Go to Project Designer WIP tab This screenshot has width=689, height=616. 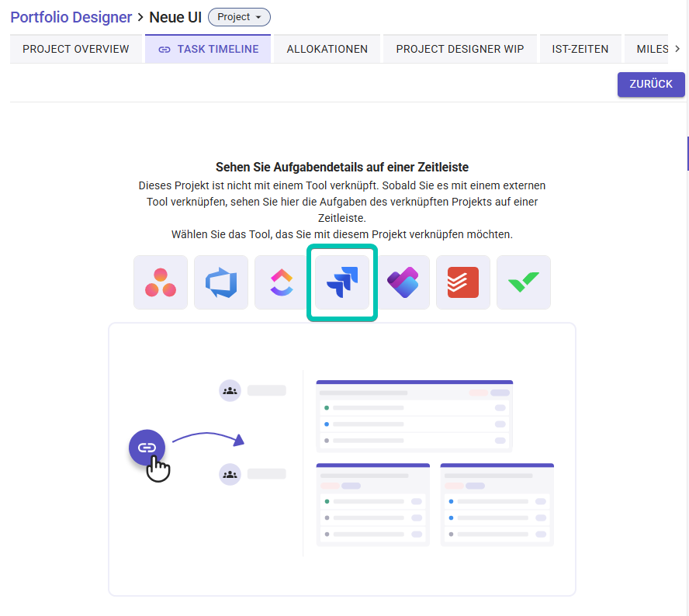[x=460, y=49]
